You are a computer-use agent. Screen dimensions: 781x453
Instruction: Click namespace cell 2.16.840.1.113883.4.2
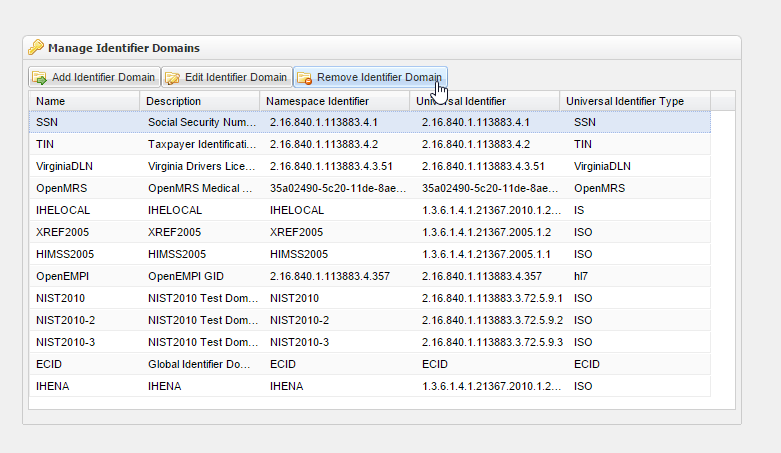coord(324,144)
